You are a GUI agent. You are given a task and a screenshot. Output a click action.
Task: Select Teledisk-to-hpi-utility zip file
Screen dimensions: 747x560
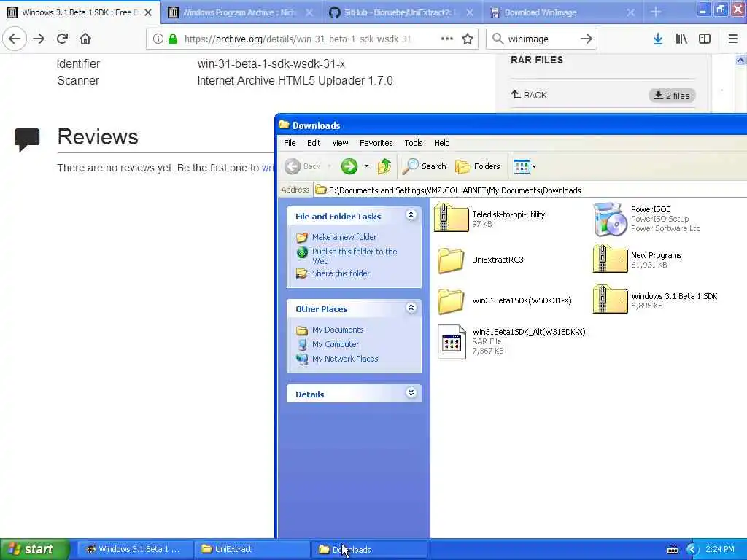point(489,219)
